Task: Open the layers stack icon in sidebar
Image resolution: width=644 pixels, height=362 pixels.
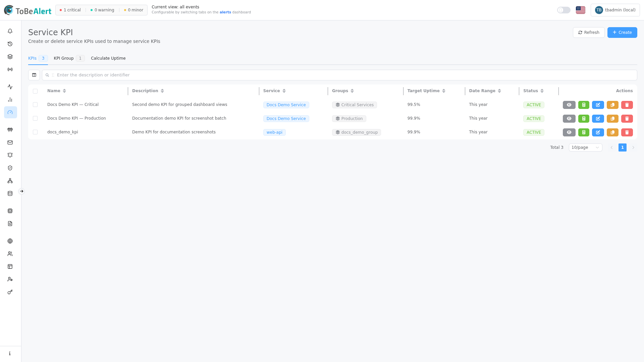Action: point(10,57)
